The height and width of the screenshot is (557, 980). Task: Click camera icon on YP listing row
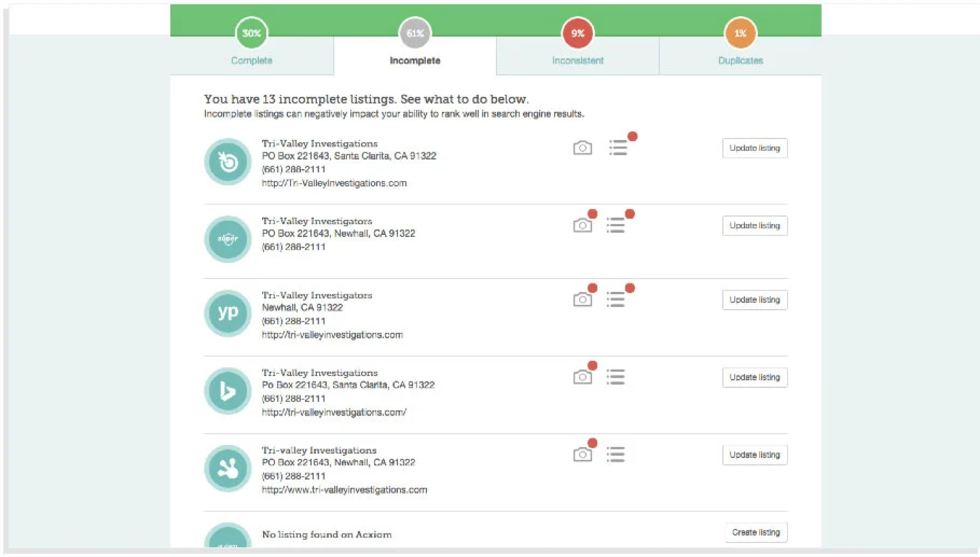pos(582,299)
